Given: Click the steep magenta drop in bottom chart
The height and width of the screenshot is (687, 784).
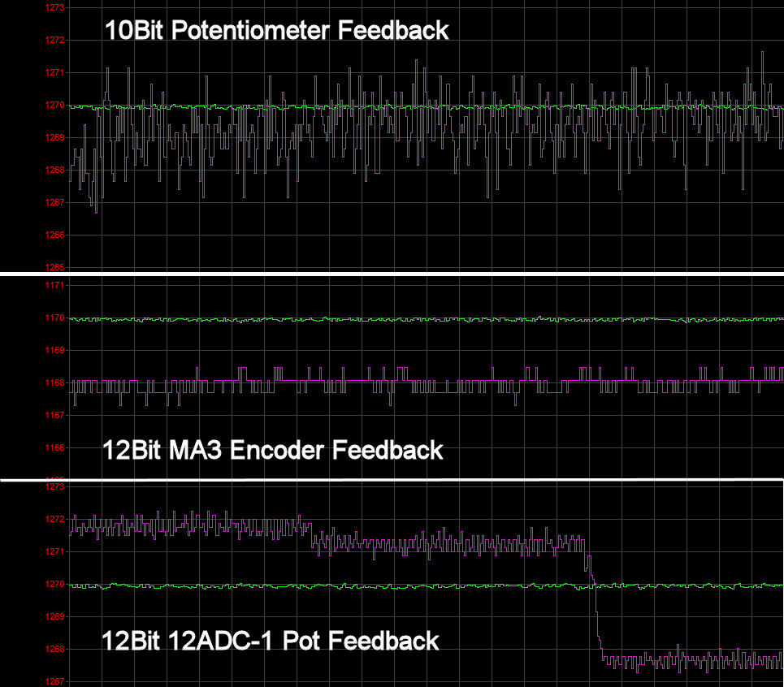Looking at the screenshot, I should point(597,617).
